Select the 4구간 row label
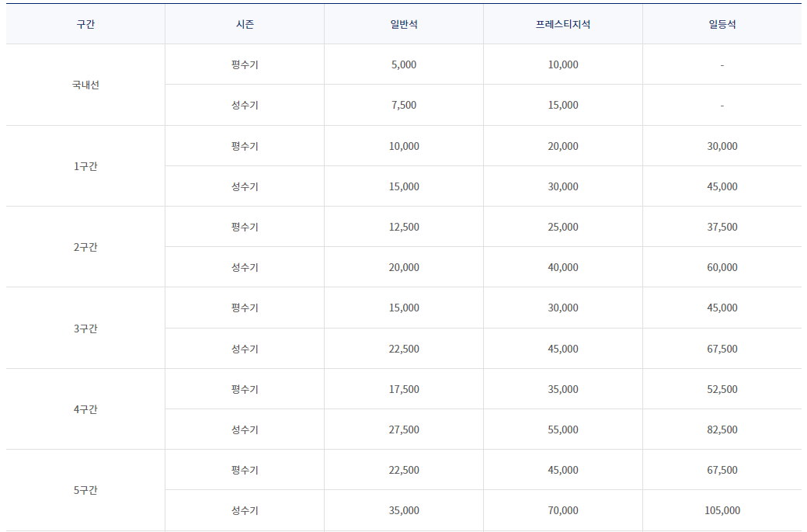 (82, 409)
